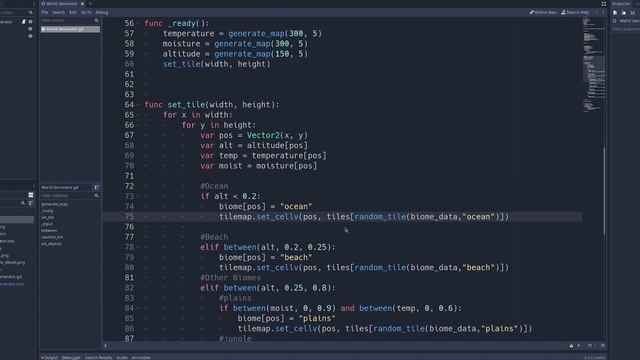Click magnifier icon in Filter methods box
The width and height of the screenshot is (640, 360).
[96, 196]
